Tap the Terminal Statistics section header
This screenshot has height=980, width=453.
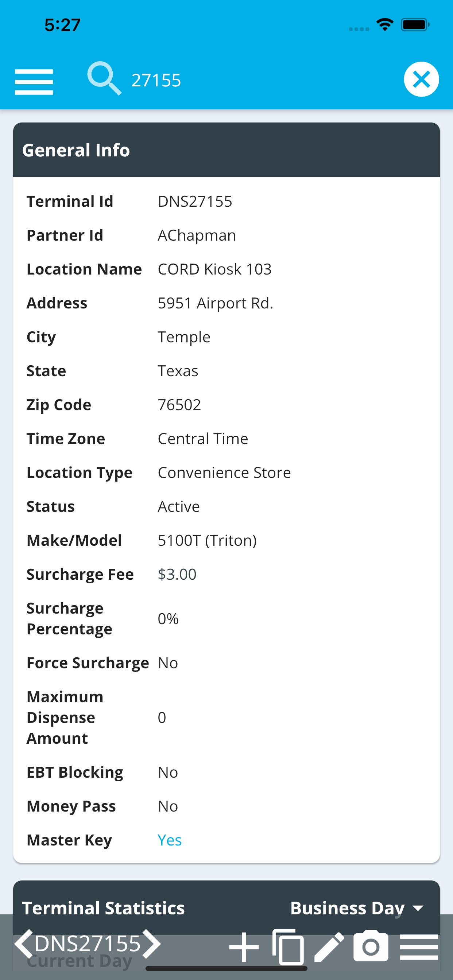point(104,908)
